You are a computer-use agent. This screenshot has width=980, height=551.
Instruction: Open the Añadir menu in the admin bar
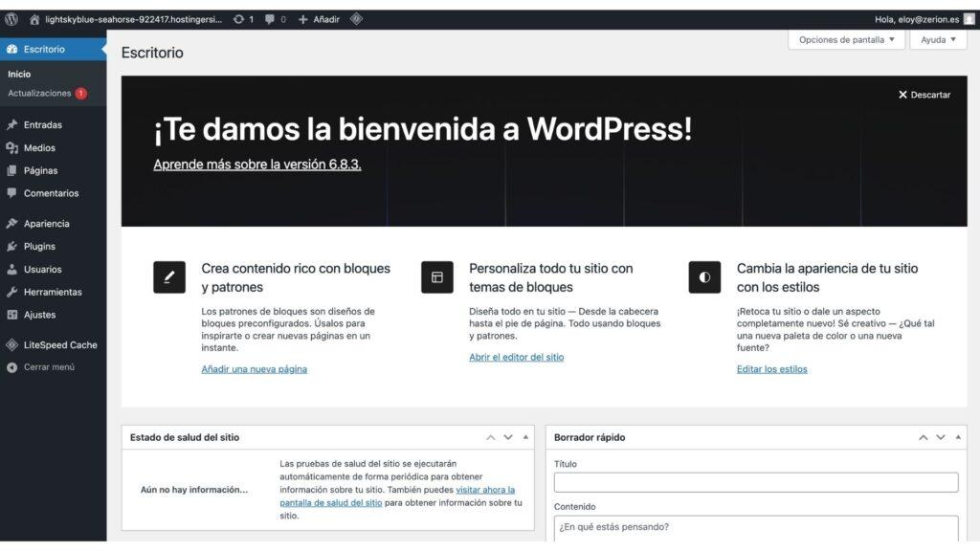click(316, 17)
